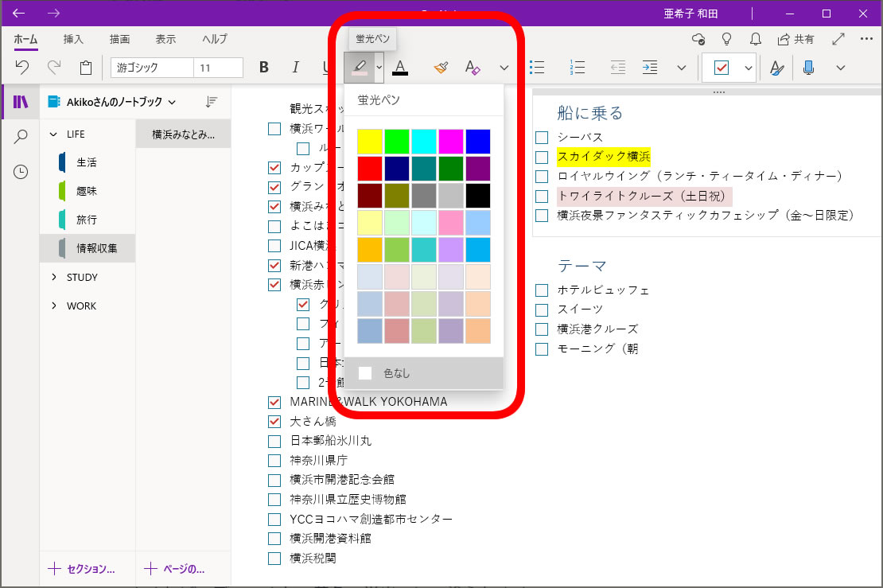Open the Akikoさんのノートブック notebook dropdown
The width and height of the screenshot is (883, 588).
[111, 102]
